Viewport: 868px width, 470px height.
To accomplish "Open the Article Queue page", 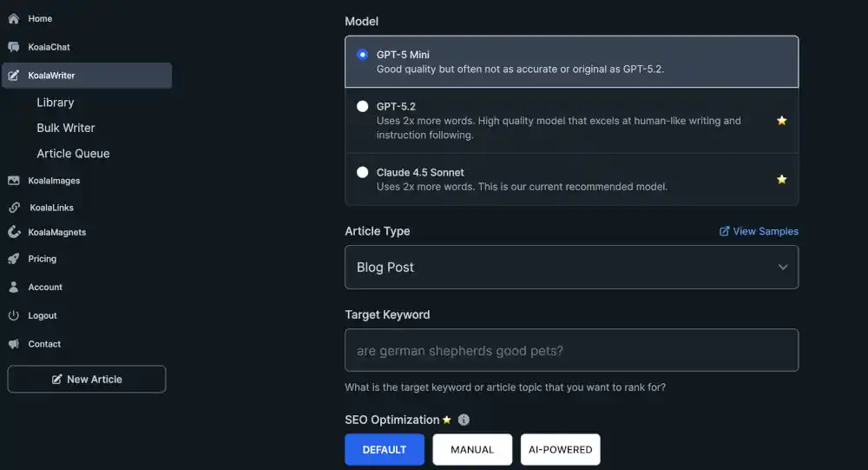I will (73, 154).
